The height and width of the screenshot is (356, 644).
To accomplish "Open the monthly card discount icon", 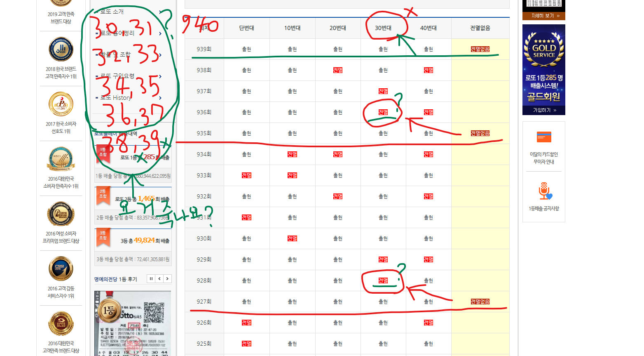I will (544, 137).
